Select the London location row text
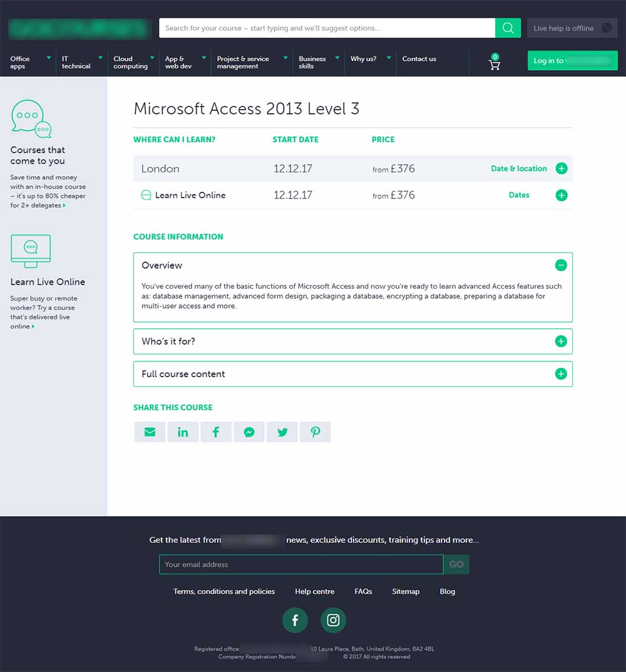626x672 pixels. (160, 168)
